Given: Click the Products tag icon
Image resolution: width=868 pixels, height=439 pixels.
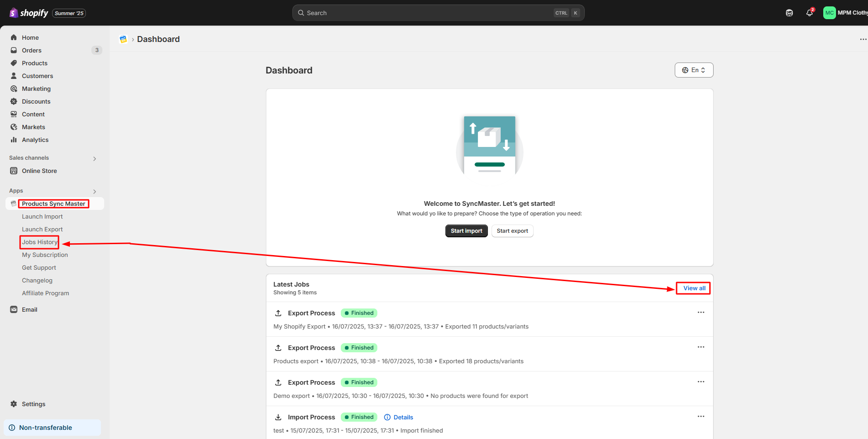Looking at the screenshot, I should [14, 63].
